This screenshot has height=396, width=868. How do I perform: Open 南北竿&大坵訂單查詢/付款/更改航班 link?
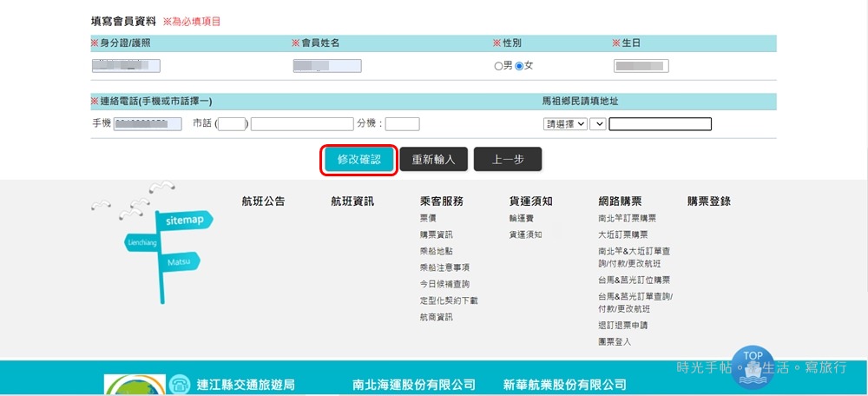pyautogui.click(x=635, y=258)
